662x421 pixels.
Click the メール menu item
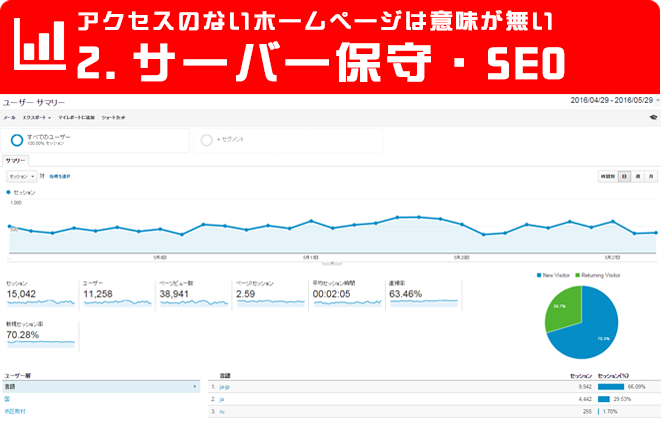pos(9,117)
